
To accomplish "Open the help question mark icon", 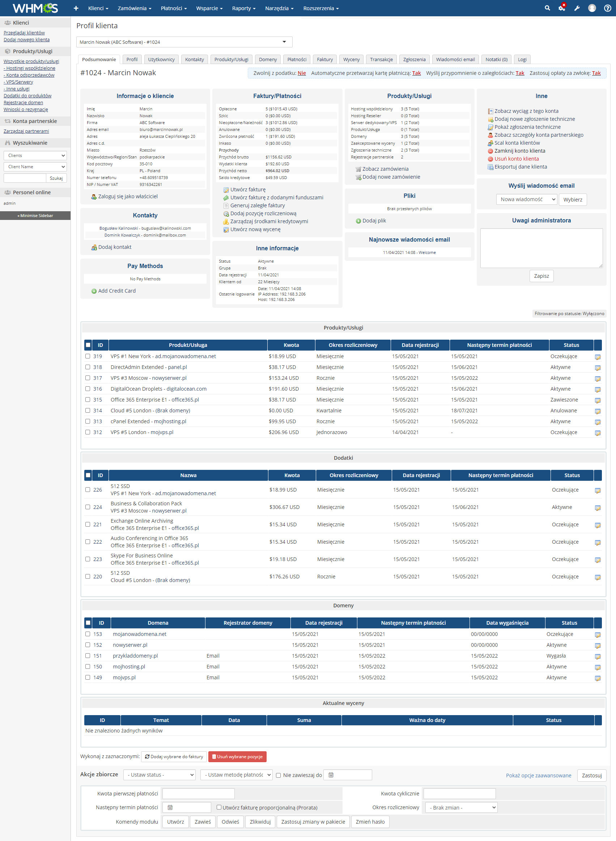I will click(607, 8).
